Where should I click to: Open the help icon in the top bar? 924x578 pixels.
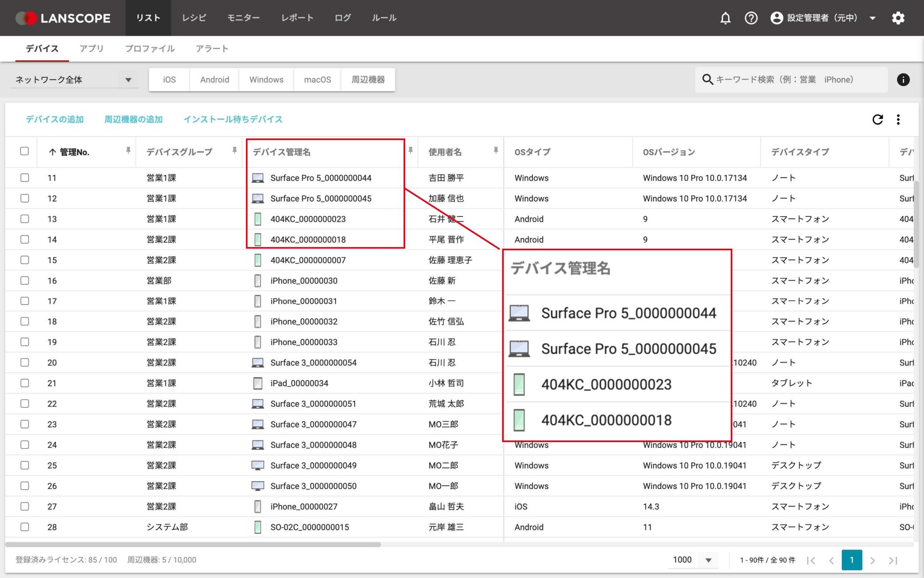(751, 18)
